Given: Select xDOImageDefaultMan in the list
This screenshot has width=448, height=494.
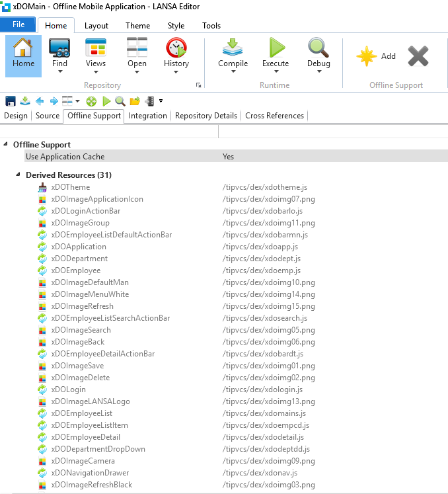Looking at the screenshot, I should (90, 282).
